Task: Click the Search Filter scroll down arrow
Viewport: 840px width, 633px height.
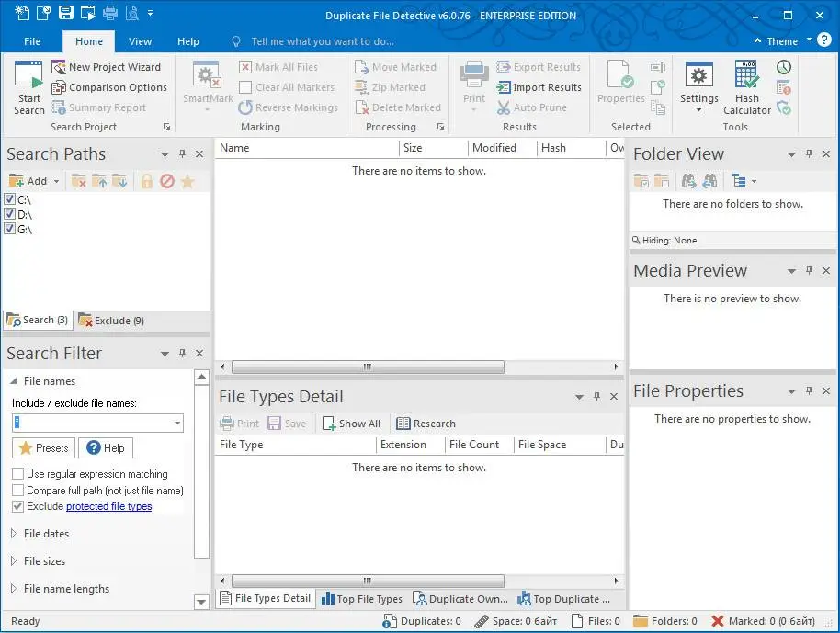Action: coord(201,602)
